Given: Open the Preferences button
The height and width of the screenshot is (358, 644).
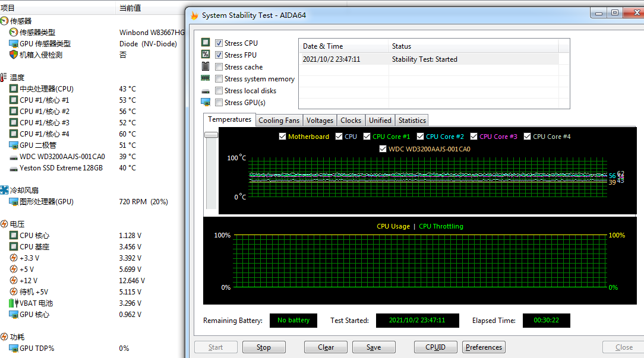Looking at the screenshot, I should 484,347.
